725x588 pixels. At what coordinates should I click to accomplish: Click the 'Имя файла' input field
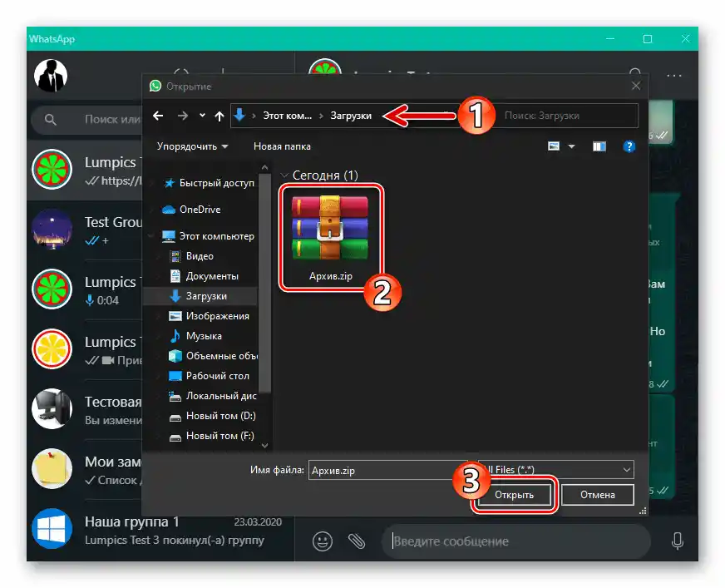(x=387, y=470)
